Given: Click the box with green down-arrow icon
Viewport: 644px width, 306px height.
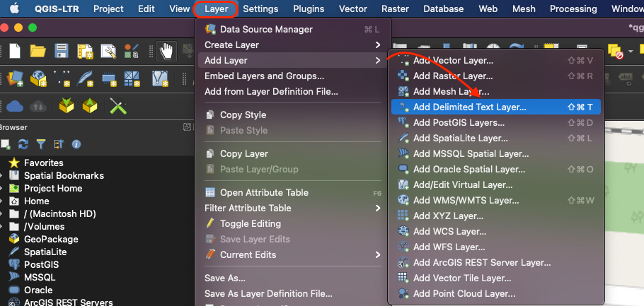Looking at the screenshot, I should point(66,106).
